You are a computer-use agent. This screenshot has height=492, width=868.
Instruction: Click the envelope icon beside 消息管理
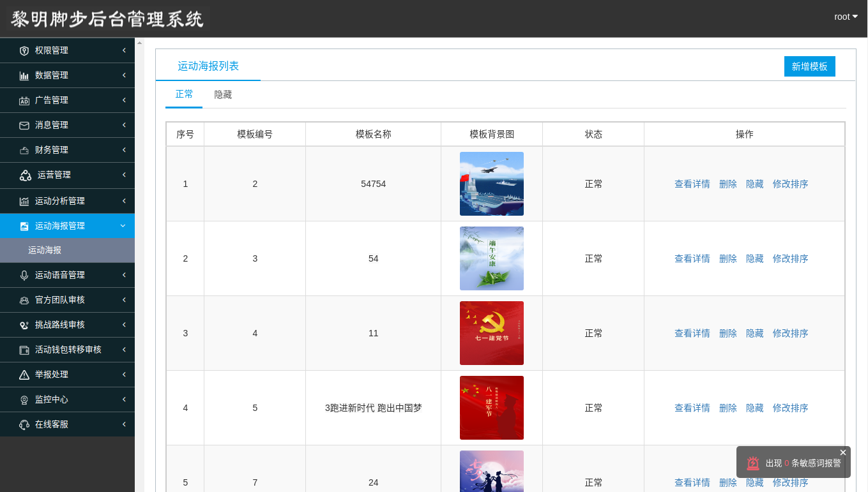click(x=24, y=125)
